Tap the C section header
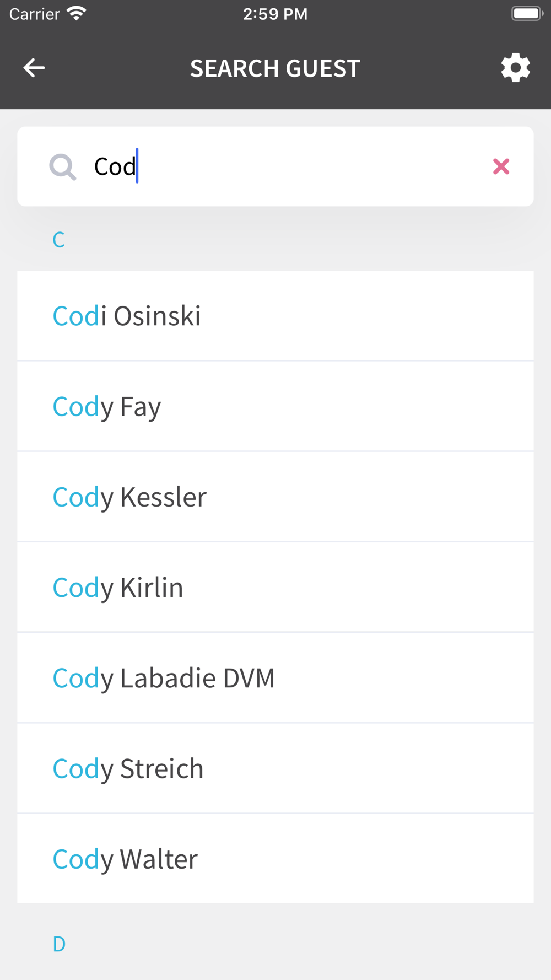Image resolution: width=551 pixels, height=980 pixels. click(58, 240)
